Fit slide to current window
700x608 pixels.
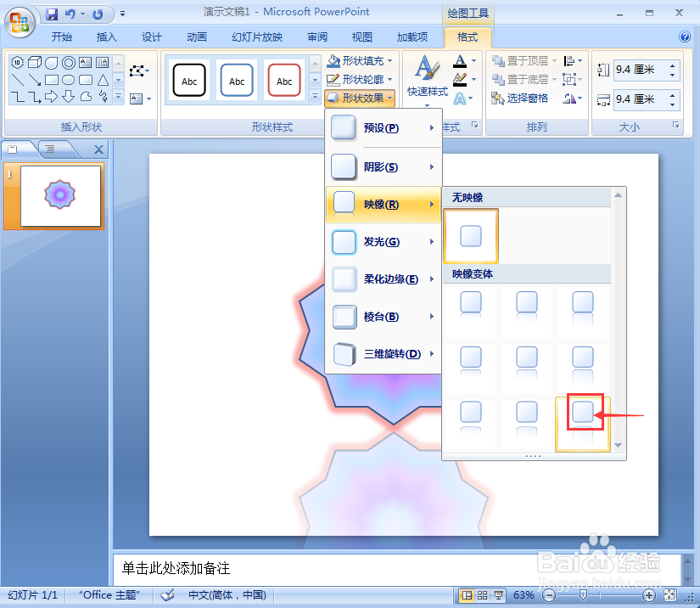[669, 595]
